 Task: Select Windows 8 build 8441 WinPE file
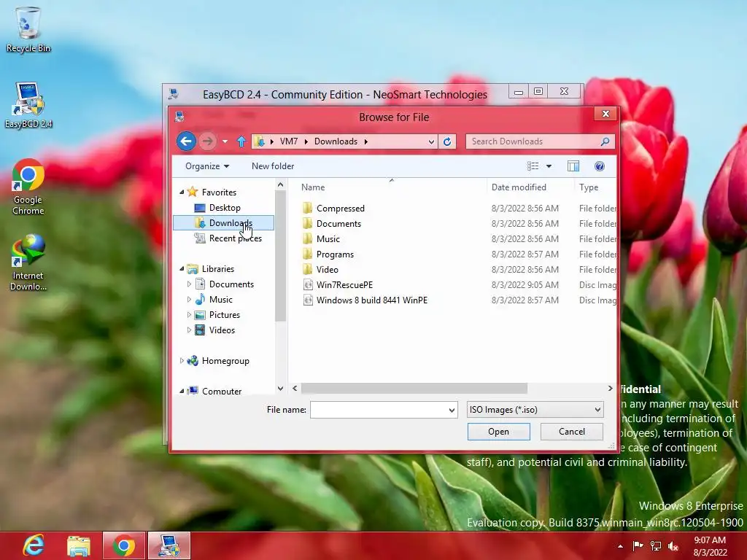click(371, 300)
